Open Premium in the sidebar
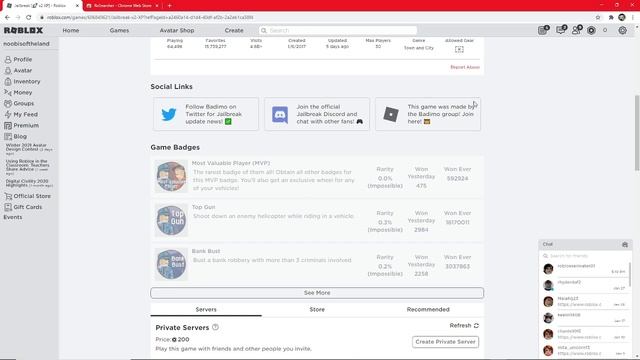The height and width of the screenshot is (360, 640). 22,125
